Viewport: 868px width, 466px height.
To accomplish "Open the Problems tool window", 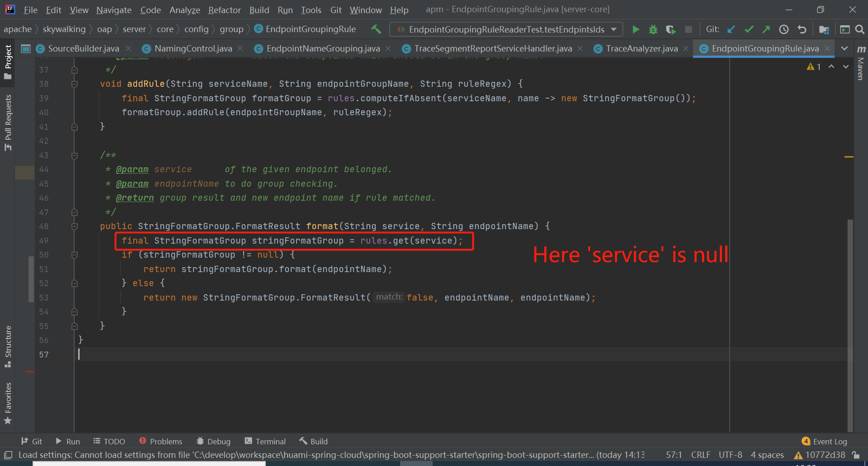I will pyautogui.click(x=161, y=441).
